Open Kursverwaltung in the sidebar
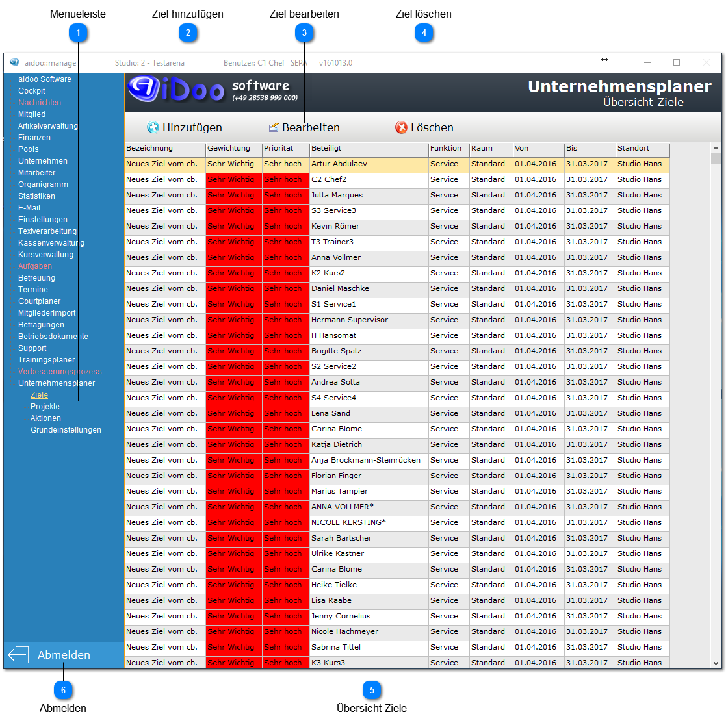 click(45, 255)
